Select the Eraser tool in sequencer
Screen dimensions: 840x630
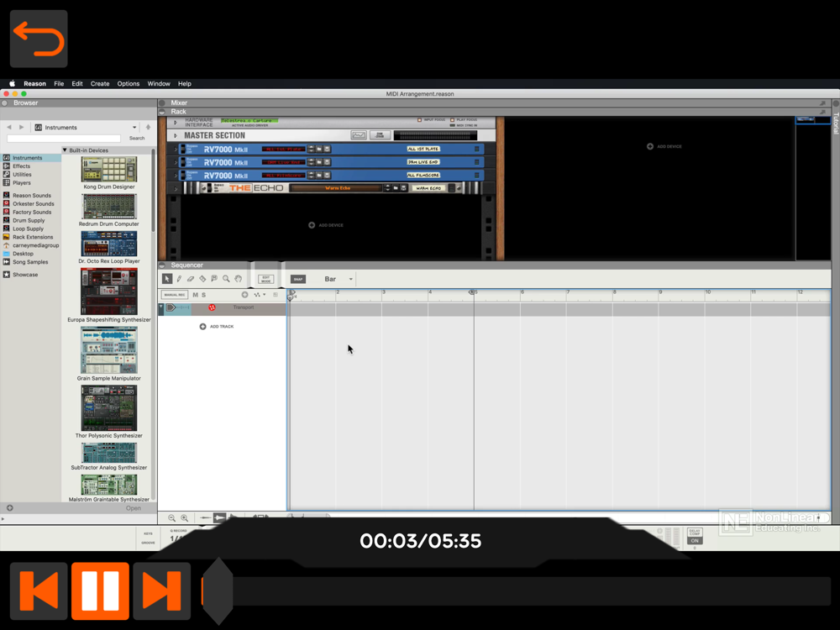tap(191, 279)
